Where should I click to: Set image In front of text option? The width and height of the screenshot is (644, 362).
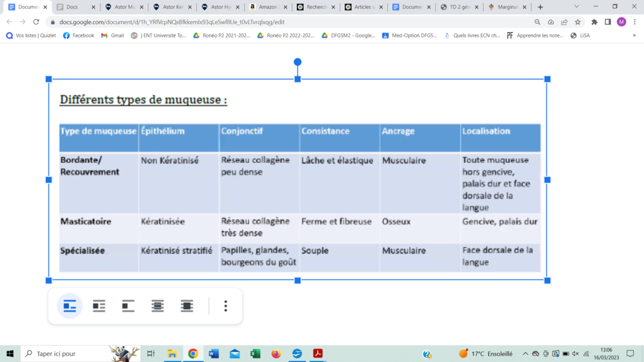[187, 306]
